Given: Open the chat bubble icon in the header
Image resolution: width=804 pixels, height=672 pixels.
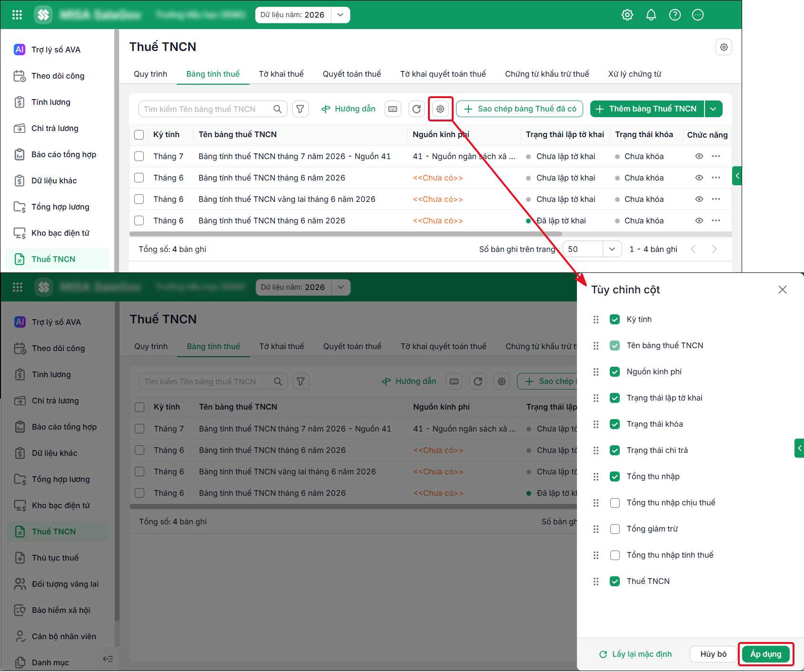Looking at the screenshot, I should point(698,15).
